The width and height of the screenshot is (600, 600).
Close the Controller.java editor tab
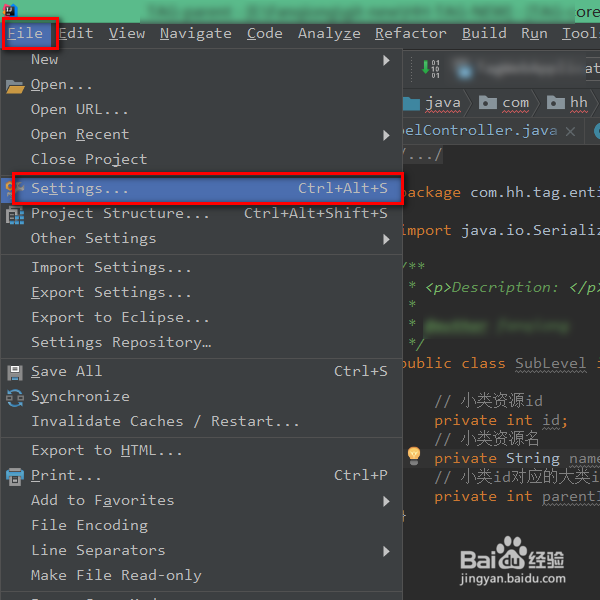[570, 132]
